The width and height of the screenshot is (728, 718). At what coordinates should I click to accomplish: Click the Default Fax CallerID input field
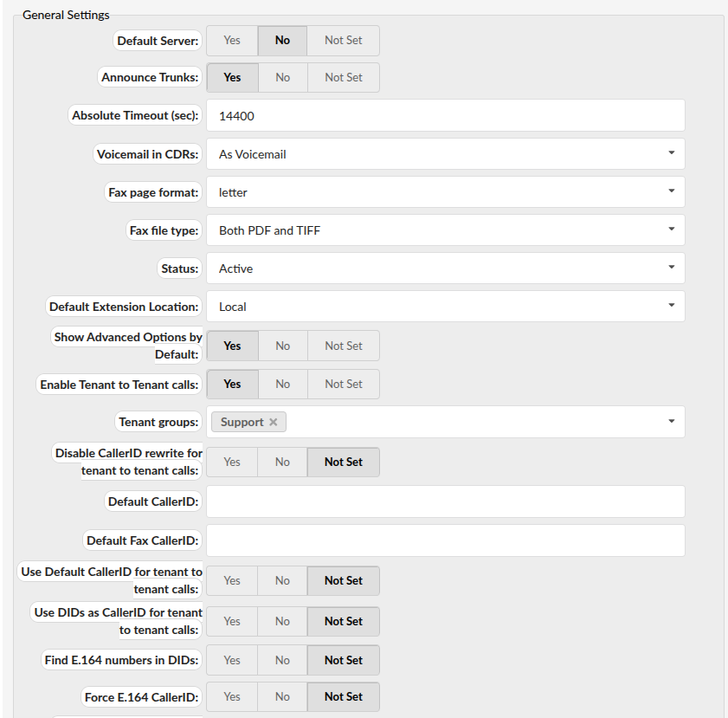(x=445, y=540)
